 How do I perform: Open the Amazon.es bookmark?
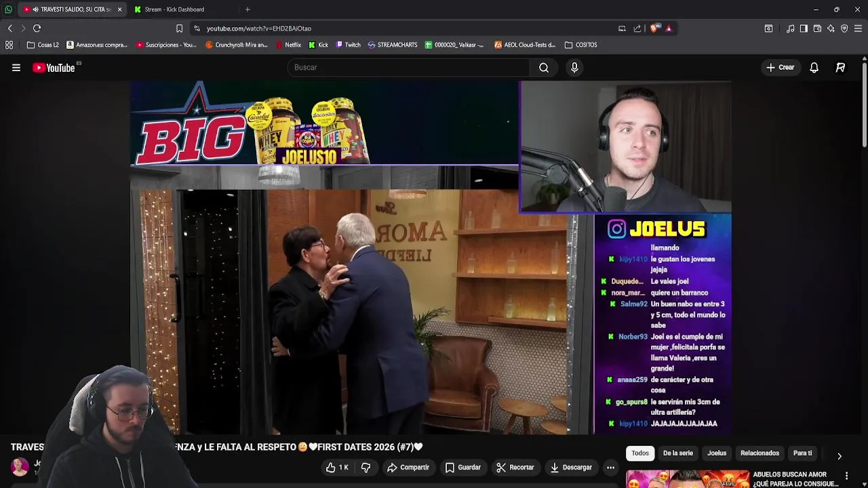tap(97, 45)
